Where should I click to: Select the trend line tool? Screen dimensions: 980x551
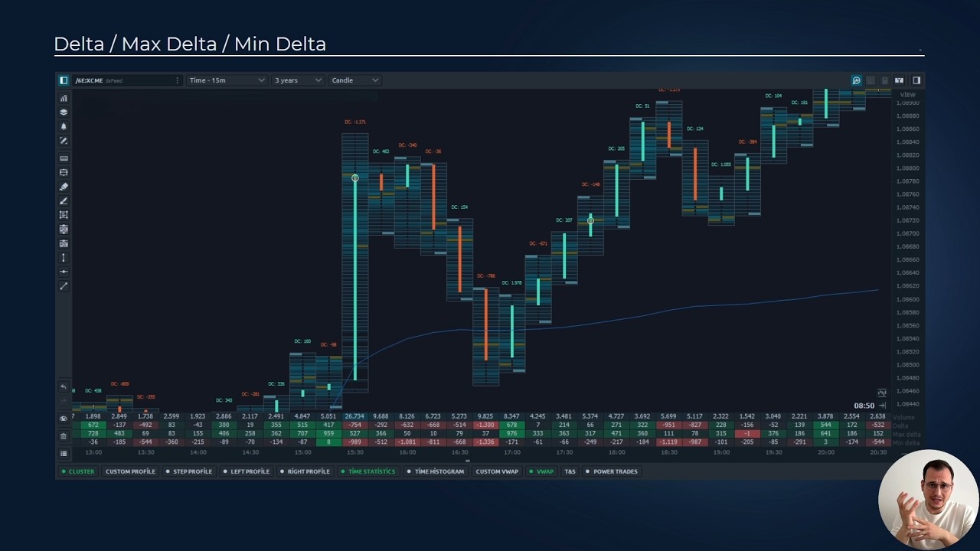[64, 285]
